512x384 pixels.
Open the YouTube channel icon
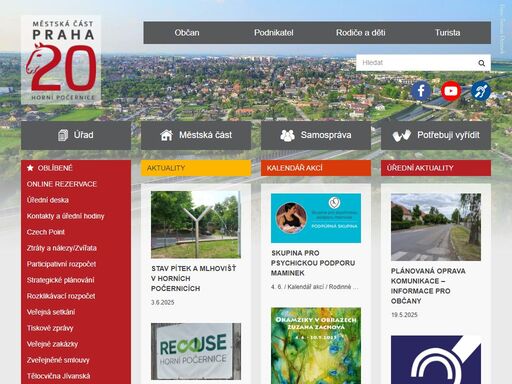tap(451, 91)
